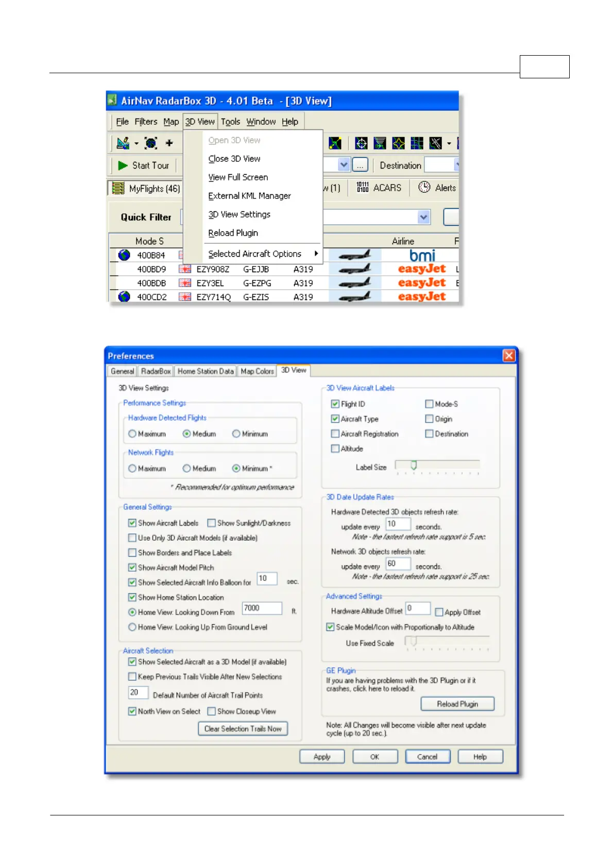Image resolution: width=613 pixels, height=868 pixels.
Task: Open dropdown arrow next to runway icon
Action: tap(449, 143)
